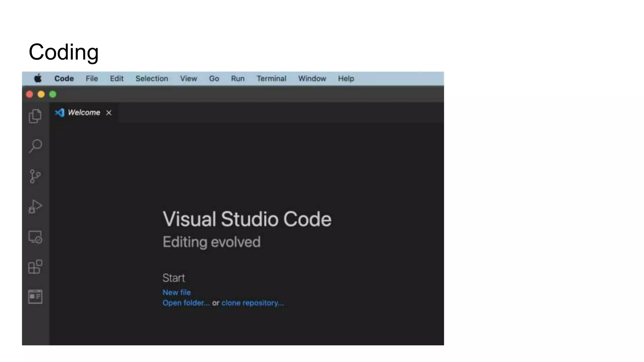This screenshot has height=362, width=644.
Task: Open the Apple menu
Action: (x=38, y=78)
